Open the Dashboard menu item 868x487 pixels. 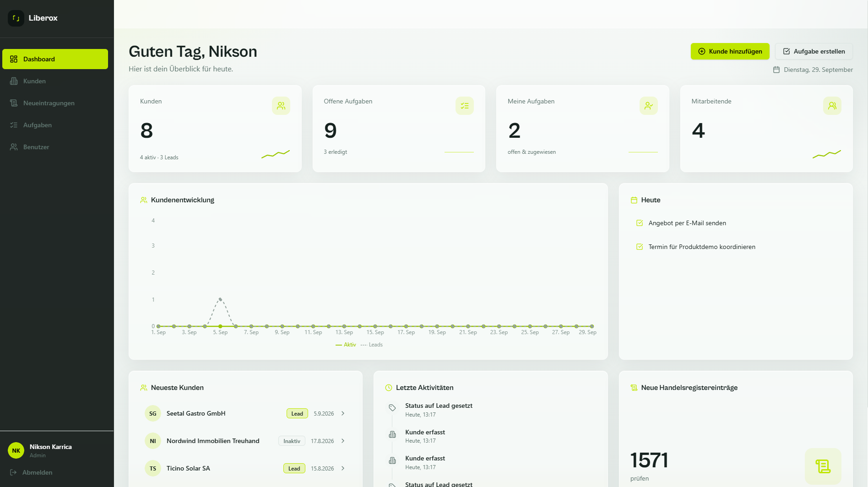click(x=55, y=59)
